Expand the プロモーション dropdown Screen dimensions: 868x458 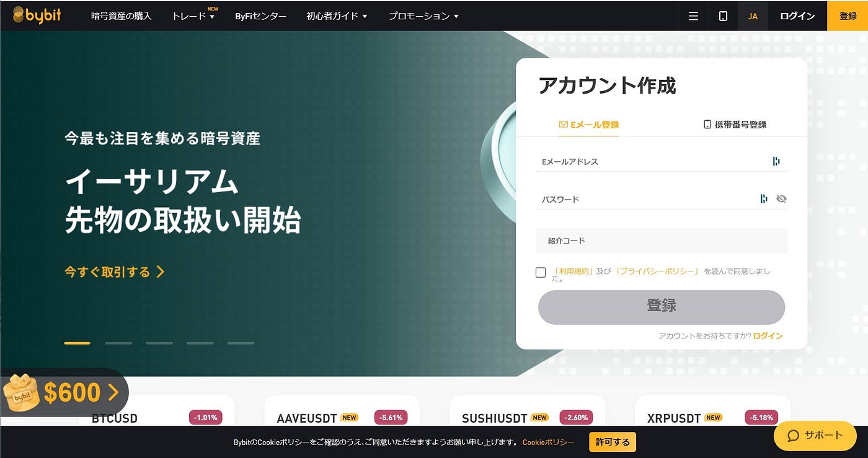[423, 16]
